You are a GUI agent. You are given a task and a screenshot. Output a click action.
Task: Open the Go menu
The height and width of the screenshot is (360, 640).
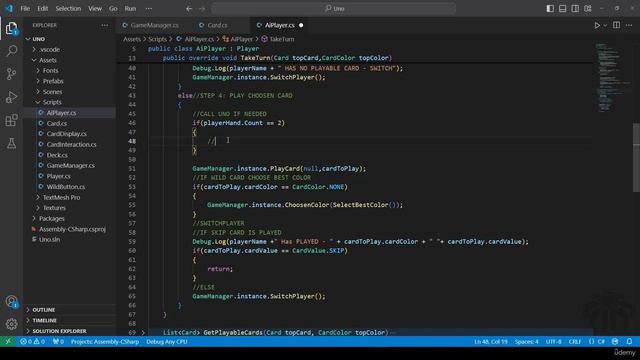pos(113,8)
